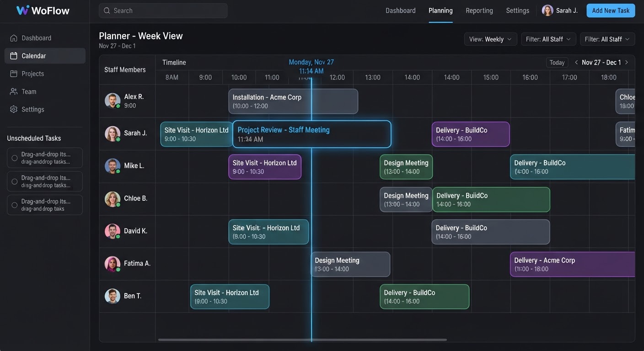Screen dimensions: 644x351
Task: Select Ben T.'s Delivery - BuildCo task
Action: pyautogui.click(x=424, y=297)
